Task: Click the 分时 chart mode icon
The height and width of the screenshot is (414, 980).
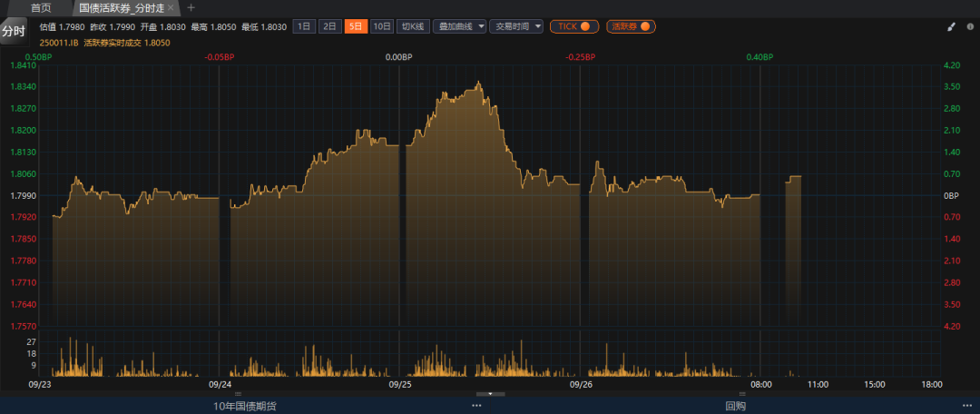Action: [14, 31]
